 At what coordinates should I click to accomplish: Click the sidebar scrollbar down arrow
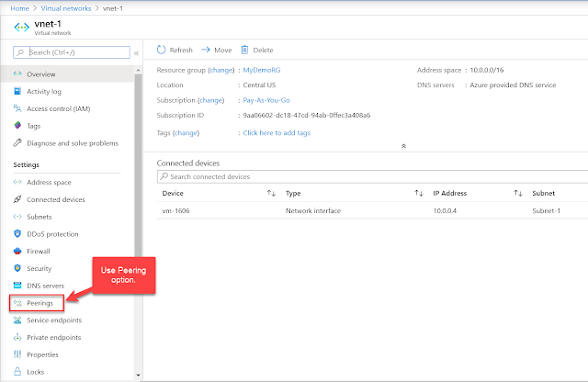138,375
